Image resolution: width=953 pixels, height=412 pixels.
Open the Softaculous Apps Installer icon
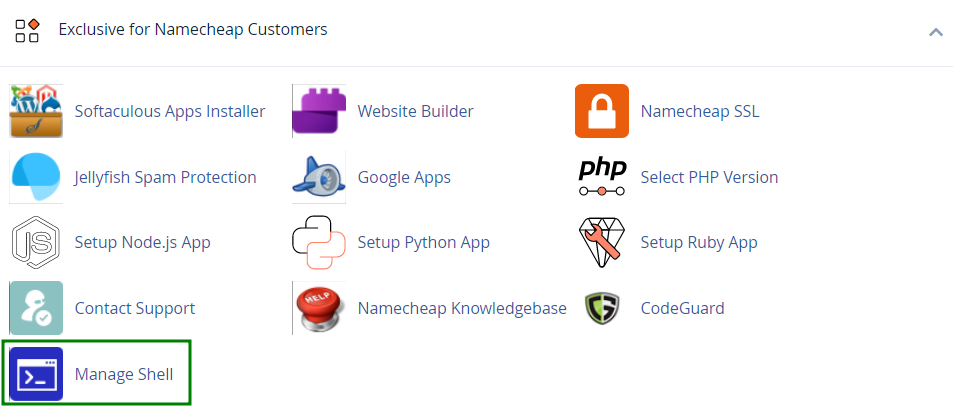click(x=36, y=111)
